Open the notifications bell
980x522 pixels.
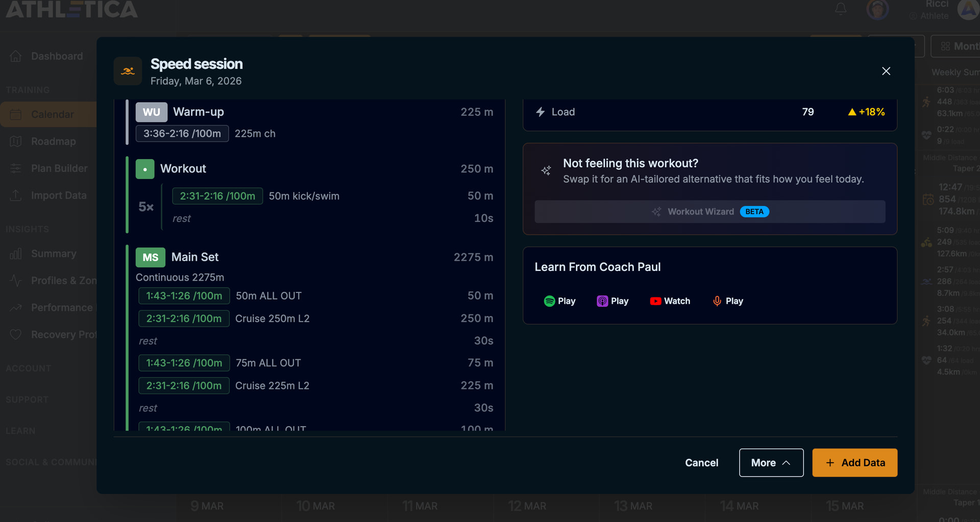tap(841, 9)
